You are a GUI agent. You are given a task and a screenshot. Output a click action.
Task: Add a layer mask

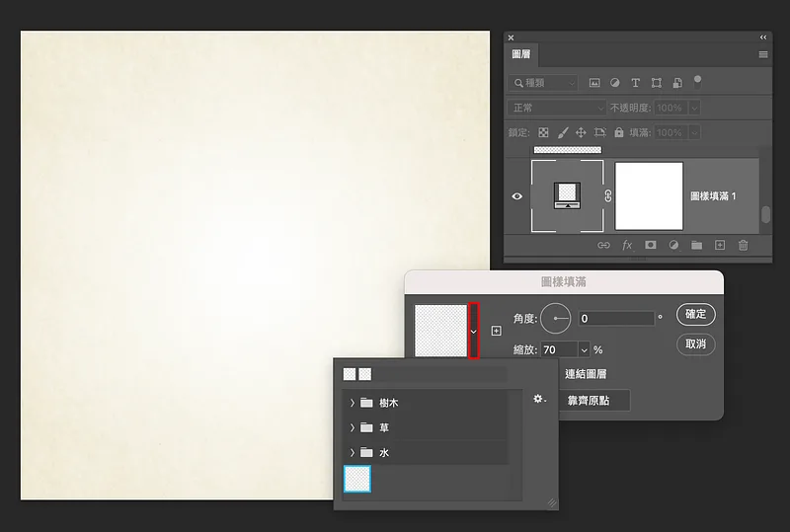pyautogui.click(x=651, y=245)
